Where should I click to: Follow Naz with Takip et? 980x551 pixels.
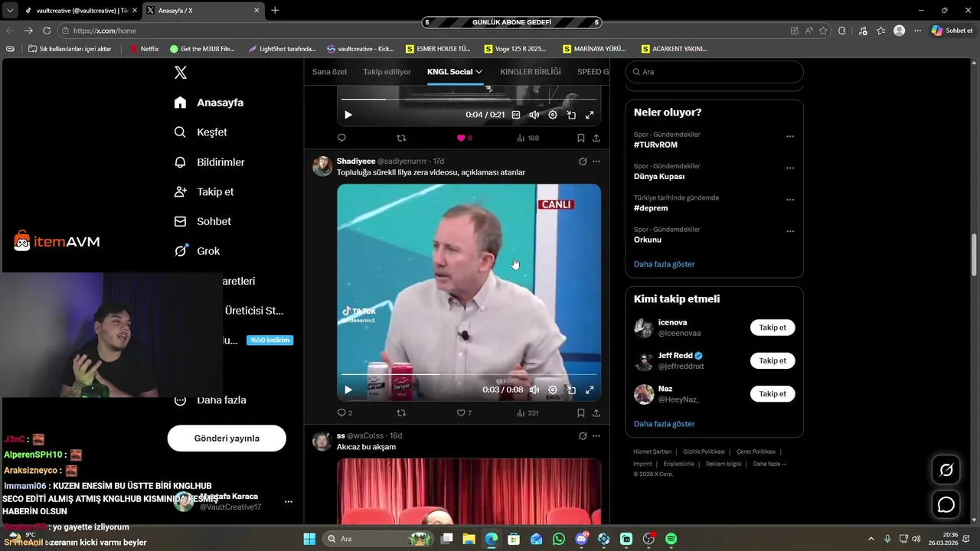[773, 393]
